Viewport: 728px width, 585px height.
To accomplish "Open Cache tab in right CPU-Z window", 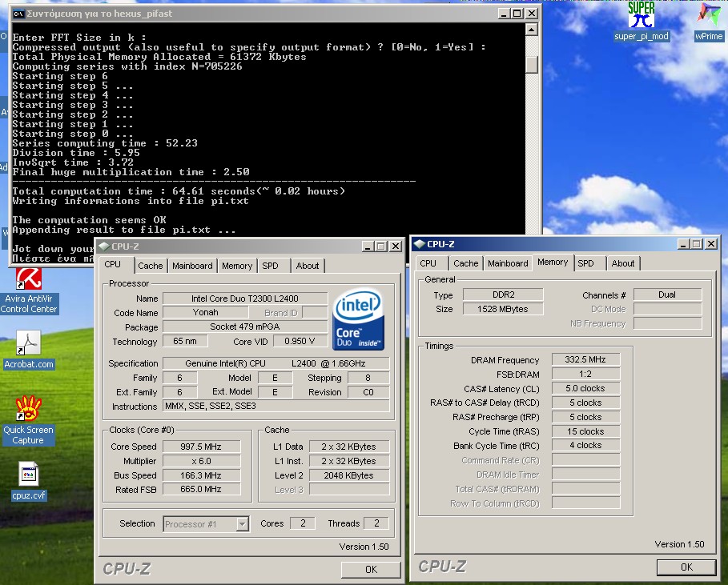I will pyautogui.click(x=465, y=263).
